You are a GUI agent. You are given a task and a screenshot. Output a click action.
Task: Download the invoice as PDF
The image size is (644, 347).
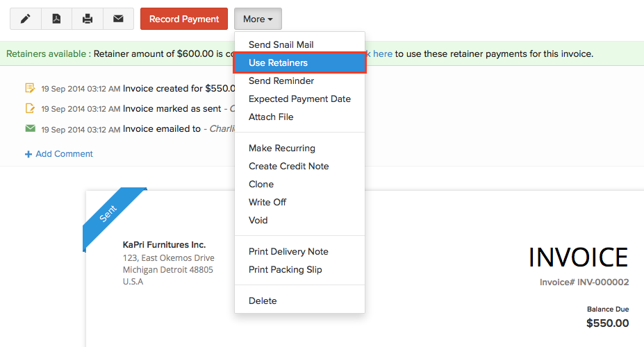56,19
